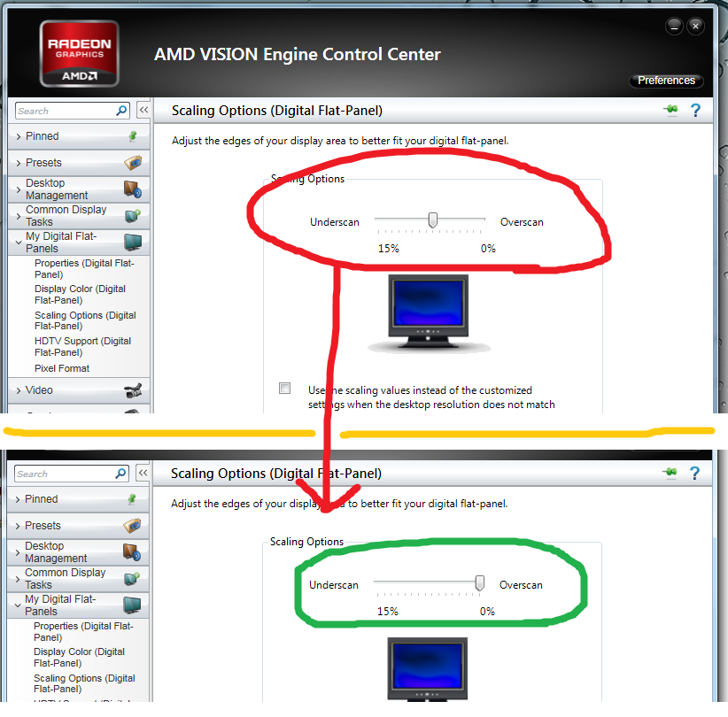Click the lower Pinned green pin icon

coord(132,499)
